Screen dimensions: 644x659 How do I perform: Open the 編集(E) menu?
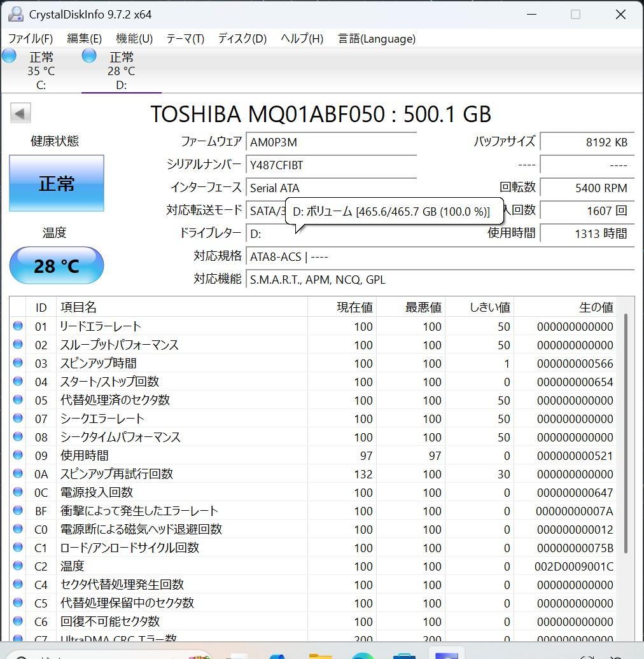[x=84, y=39]
